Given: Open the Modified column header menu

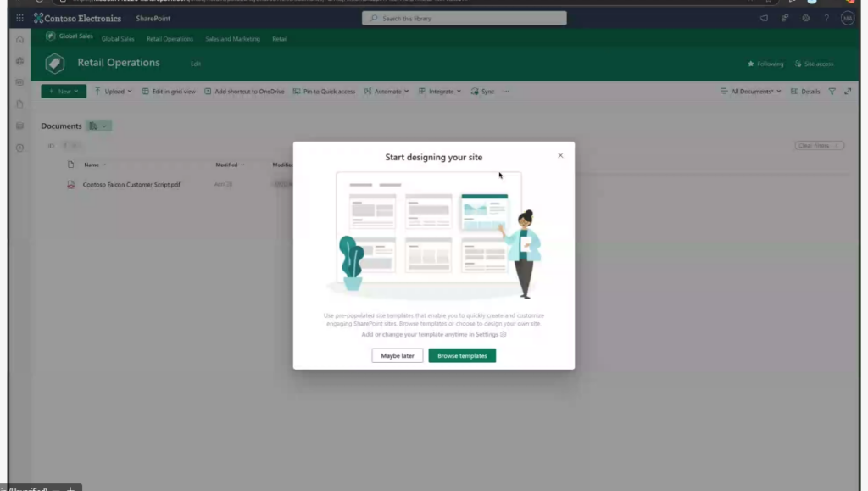Looking at the screenshot, I should tap(230, 165).
